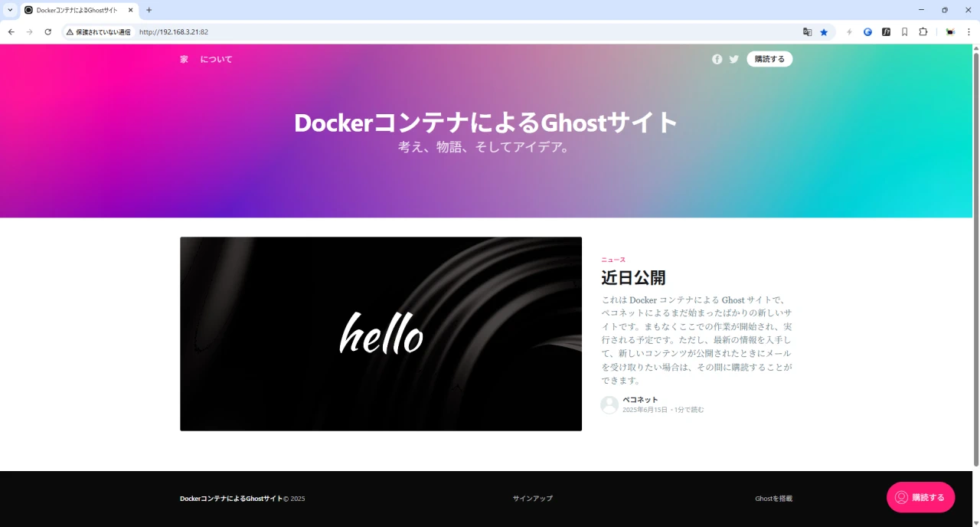
Task: Open the Twitter bird icon link
Action: pyautogui.click(x=733, y=59)
